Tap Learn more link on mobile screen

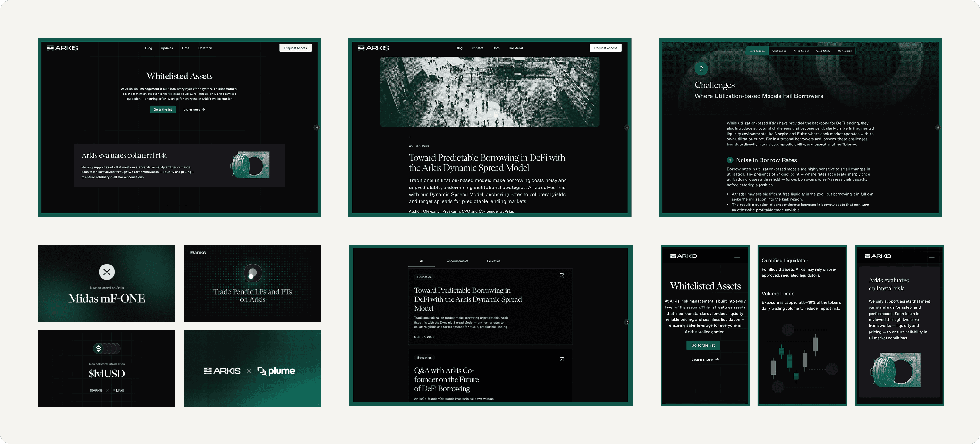[705, 360]
